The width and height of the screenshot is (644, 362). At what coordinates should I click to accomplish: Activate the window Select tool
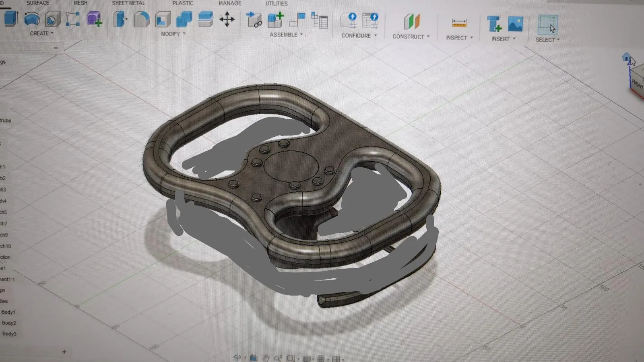tap(548, 25)
